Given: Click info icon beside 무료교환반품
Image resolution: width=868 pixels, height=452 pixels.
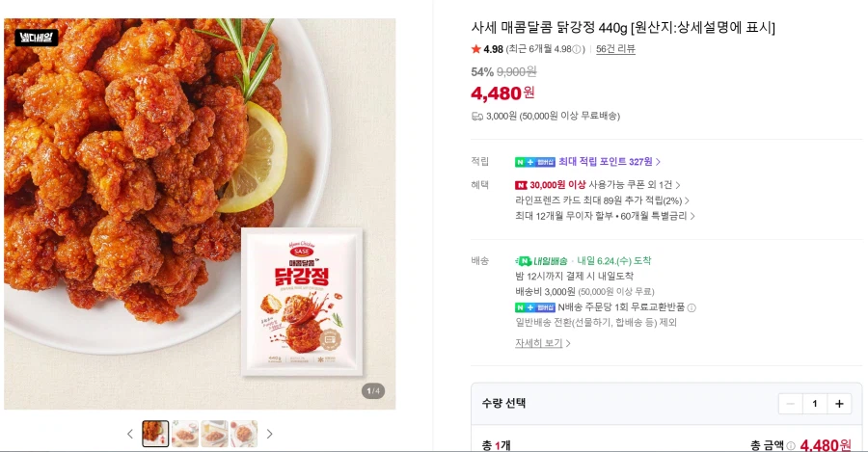Looking at the screenshot, I should [x=692, y=307].
